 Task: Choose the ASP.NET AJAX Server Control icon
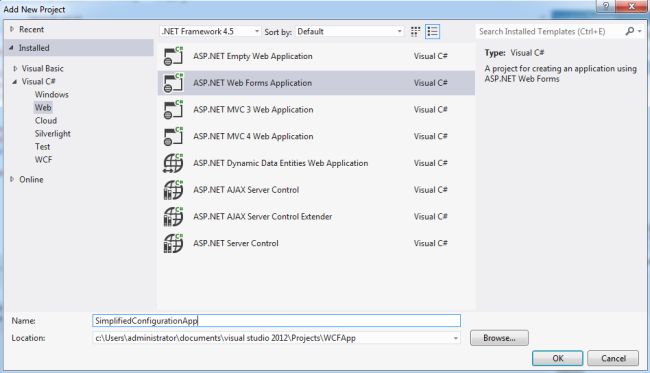point(173,190)
